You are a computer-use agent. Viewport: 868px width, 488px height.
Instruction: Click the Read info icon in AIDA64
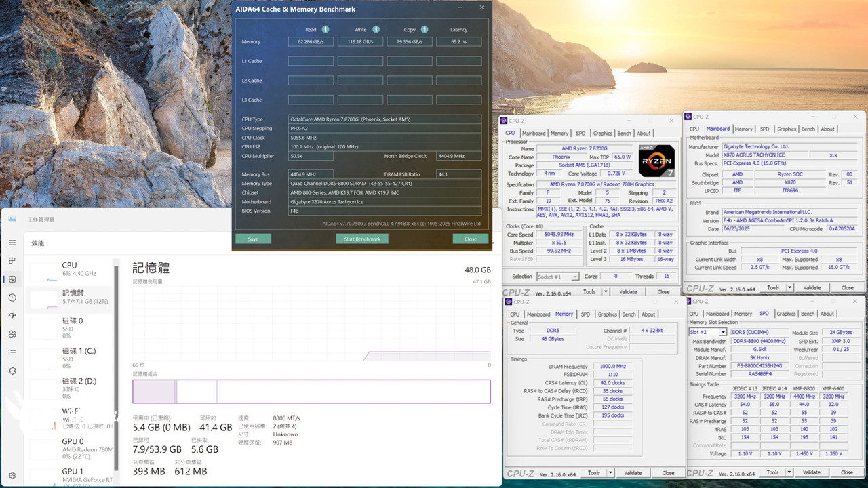(x=325, y=30)
